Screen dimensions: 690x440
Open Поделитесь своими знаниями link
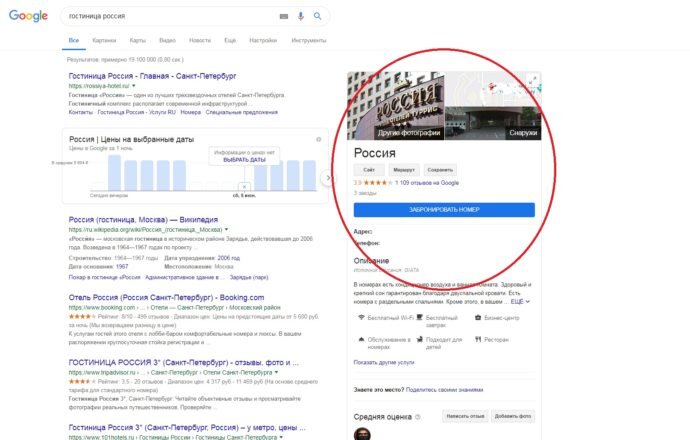point(444,389)
